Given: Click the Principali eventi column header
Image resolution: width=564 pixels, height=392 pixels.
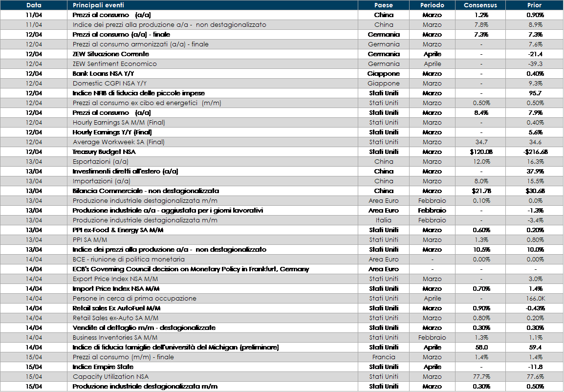Looking at the screenshot, I should (98, 5).
